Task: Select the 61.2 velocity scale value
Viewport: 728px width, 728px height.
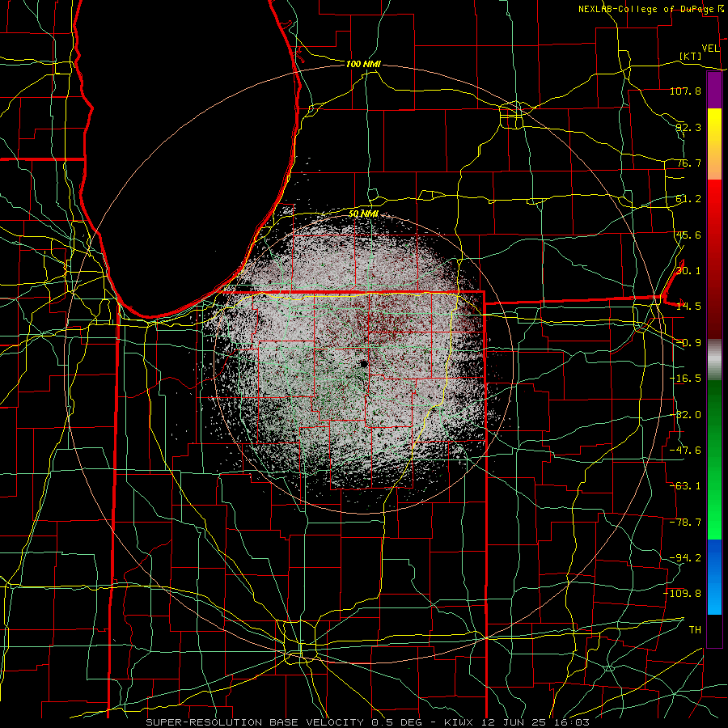Action: 688,199
